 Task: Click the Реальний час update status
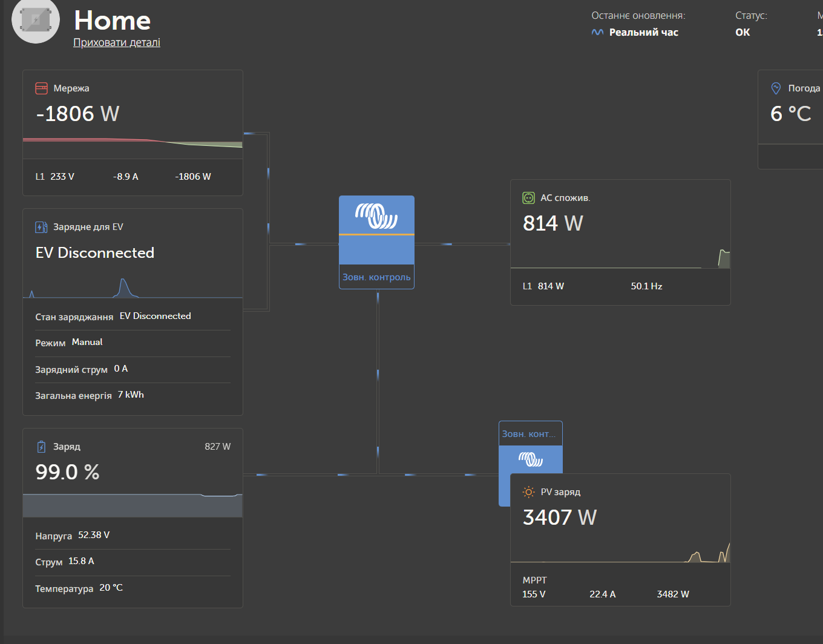pyautogui.click(x=644, y=33)
